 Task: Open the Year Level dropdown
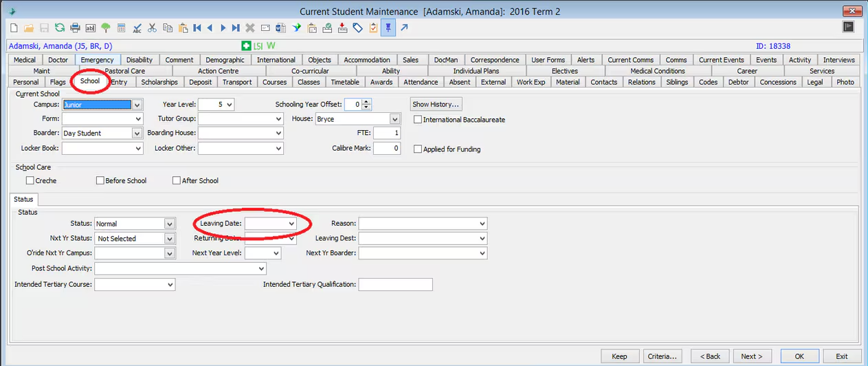[229, 105]
